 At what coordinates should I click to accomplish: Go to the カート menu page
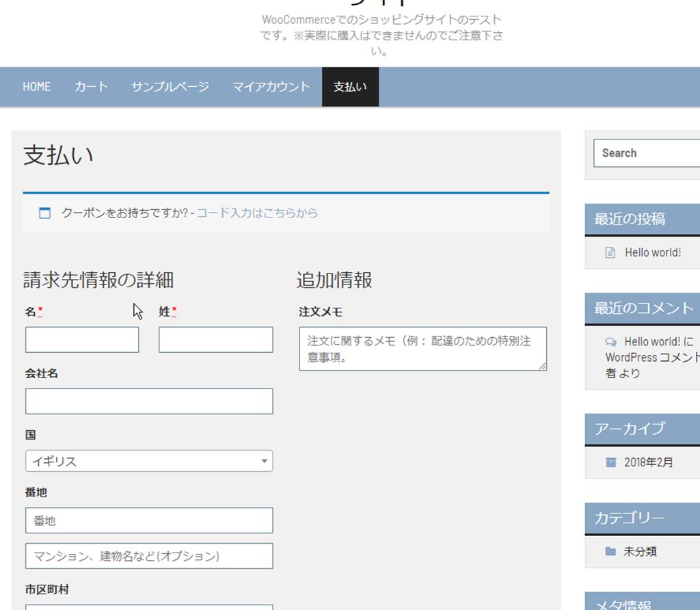pos(91,87)
